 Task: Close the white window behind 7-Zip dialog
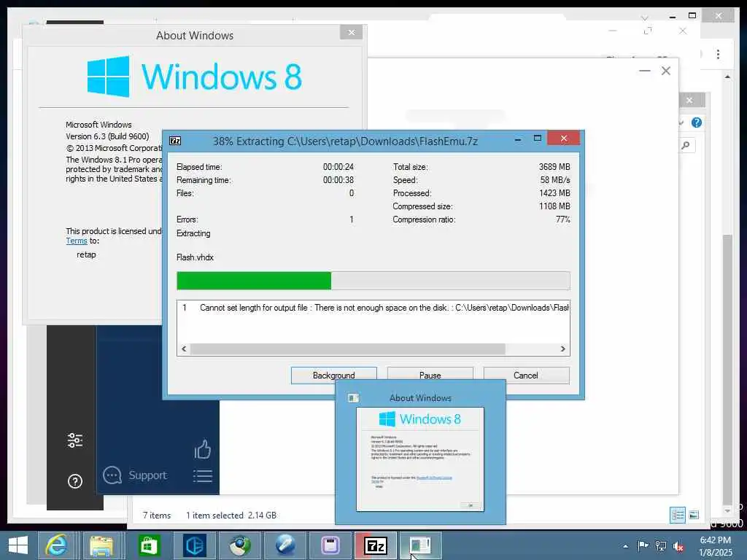click(x=666, y=71)
